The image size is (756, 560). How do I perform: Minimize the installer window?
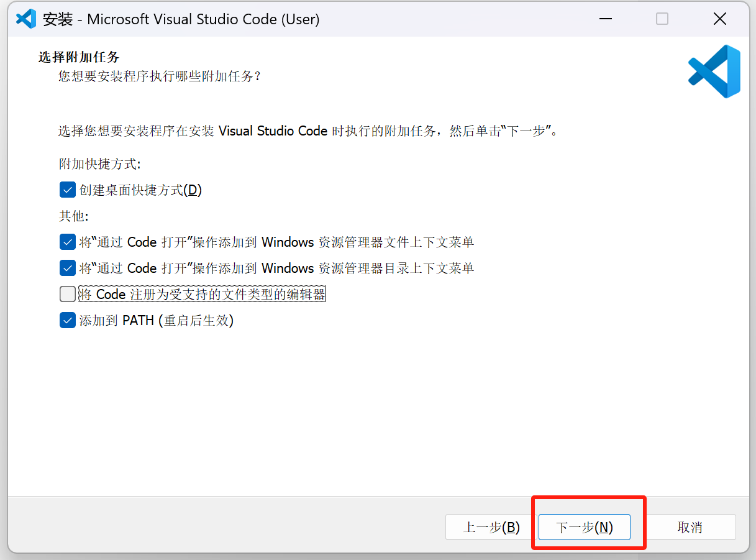(x=605, y=19)
